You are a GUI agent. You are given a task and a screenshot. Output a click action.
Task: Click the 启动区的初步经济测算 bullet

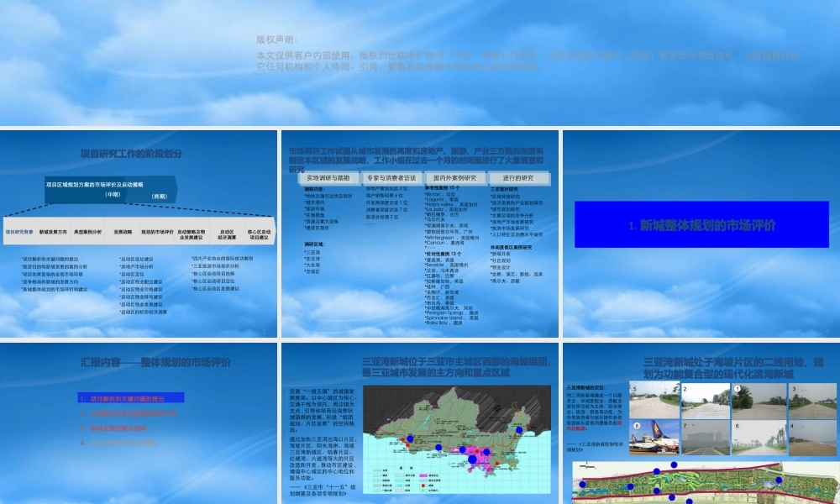click(x=143, y=312)
